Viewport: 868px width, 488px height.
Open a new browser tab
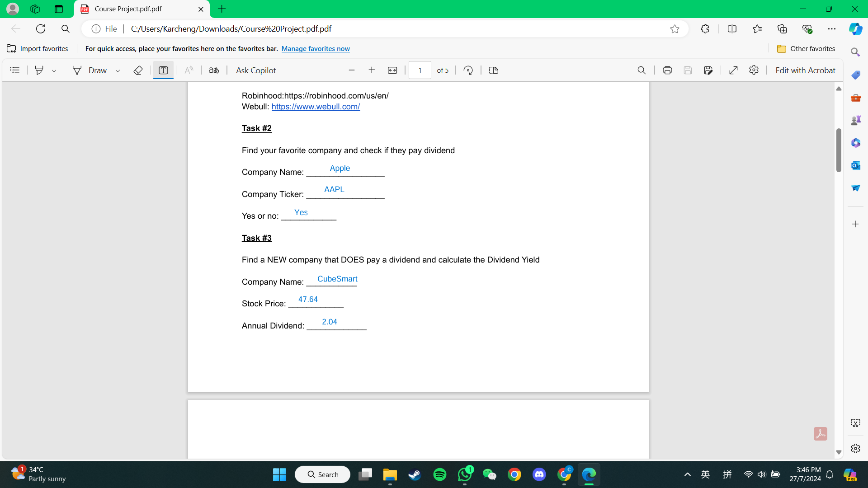(x=222, y=9)
